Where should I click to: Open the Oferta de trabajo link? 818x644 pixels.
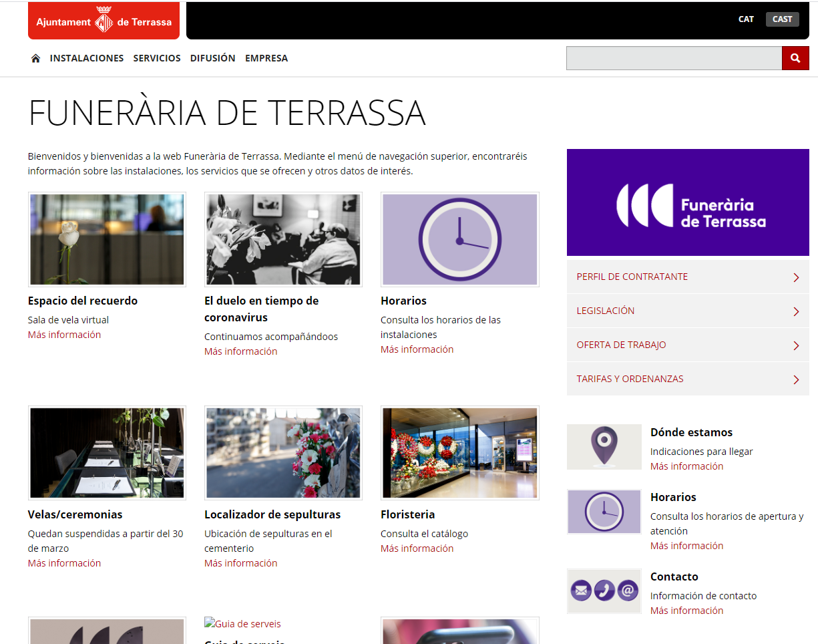(621, 345)
